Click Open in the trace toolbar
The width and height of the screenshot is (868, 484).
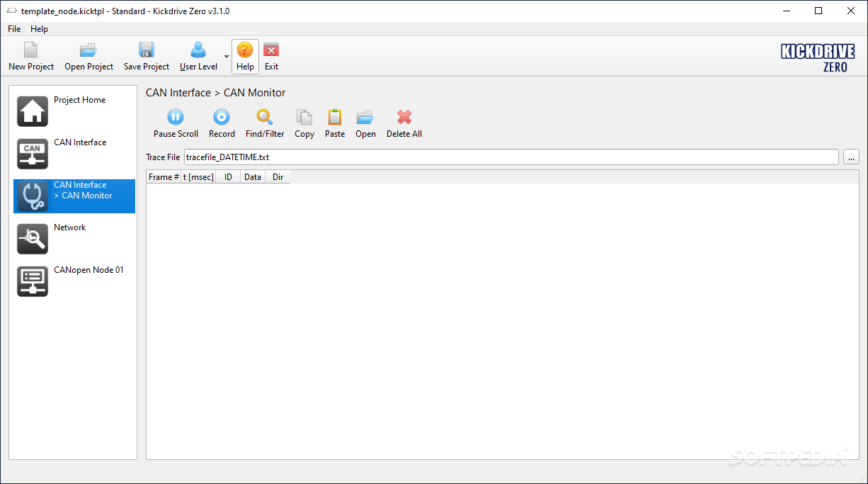pyautogui.click(x=365, y=123)
